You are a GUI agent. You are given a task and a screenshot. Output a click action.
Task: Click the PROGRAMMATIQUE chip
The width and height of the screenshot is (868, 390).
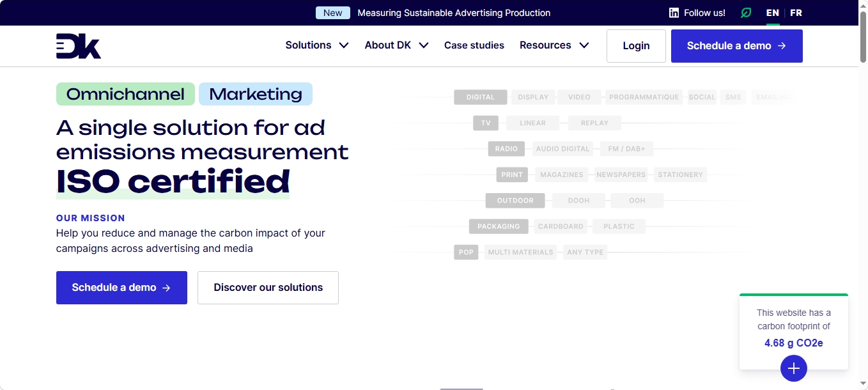[x=644, y=97]
